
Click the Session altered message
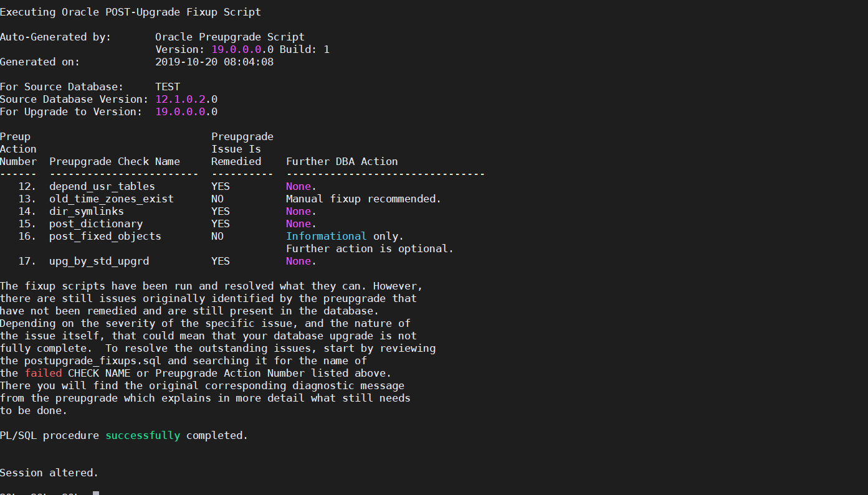click(x=49, y=473)
